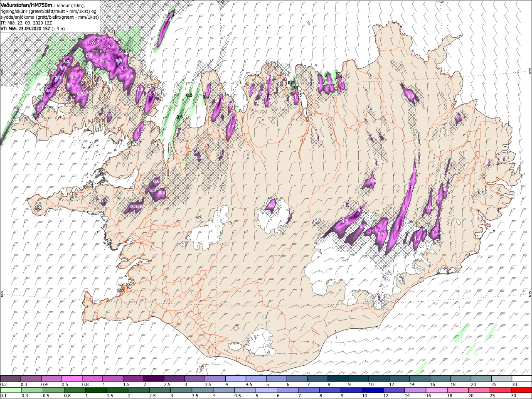Pick the dark mauve 0.2 swatch in upper scale
The image size is (532, 399).
pos(10,379)
